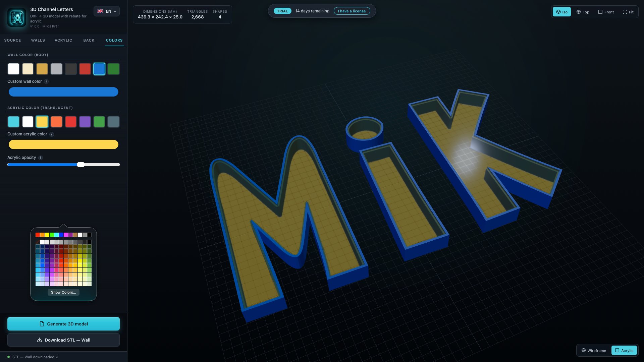Open the custom acrylic color picker bar
Image resolution: width=644 pixels, height=362 pixels.
click(x=63, y=144)
